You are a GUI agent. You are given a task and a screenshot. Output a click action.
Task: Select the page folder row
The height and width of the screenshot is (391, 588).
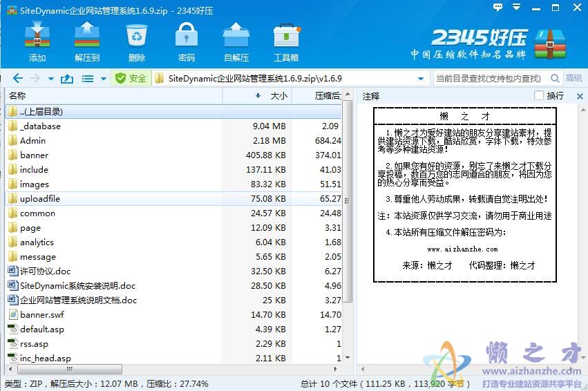pos(173,227)
